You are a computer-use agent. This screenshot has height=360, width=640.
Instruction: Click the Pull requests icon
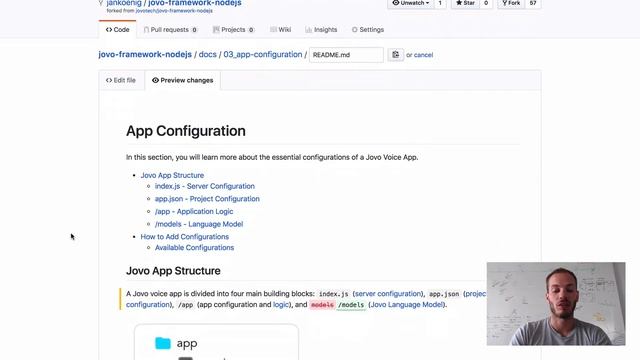point(146,30)
